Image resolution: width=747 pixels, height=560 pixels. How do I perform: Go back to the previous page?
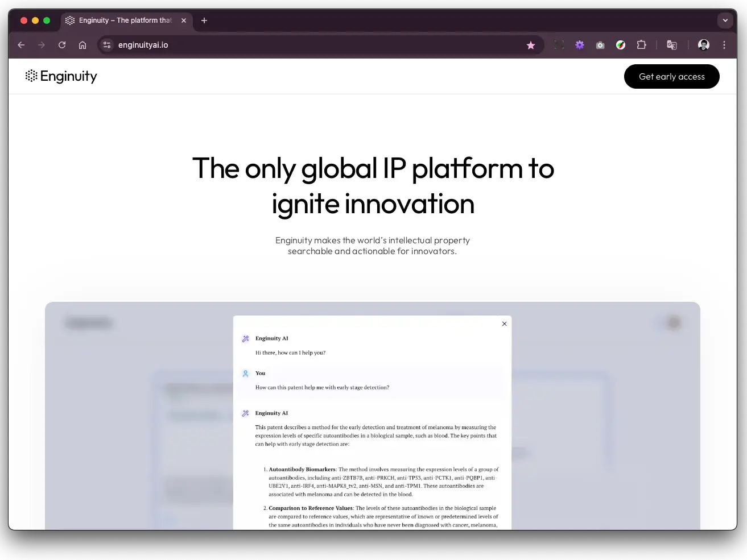point(22,45)
